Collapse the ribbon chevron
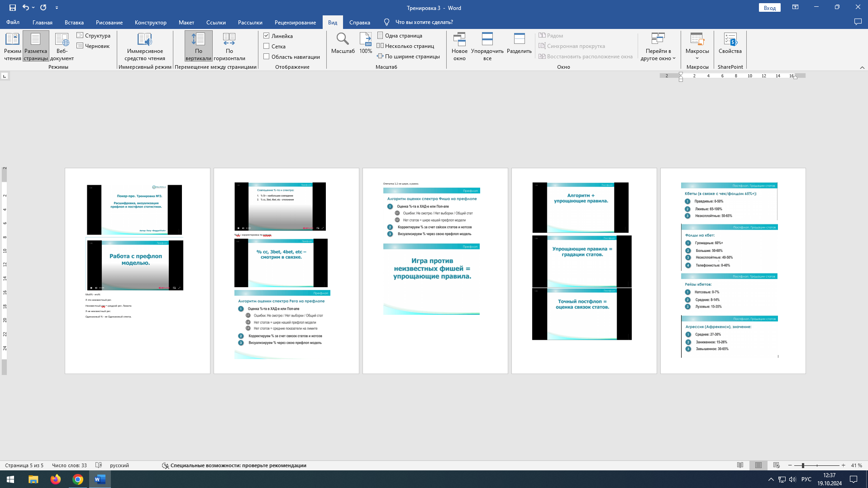This screenshot has width=868, height=488. (862, 67)
